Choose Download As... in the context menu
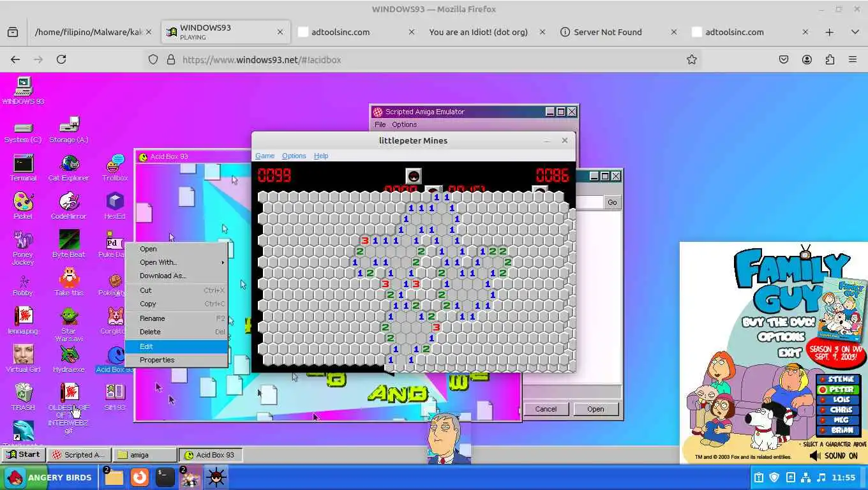The width and height of the screenshot is (868, 490). [x=176, y=276]
